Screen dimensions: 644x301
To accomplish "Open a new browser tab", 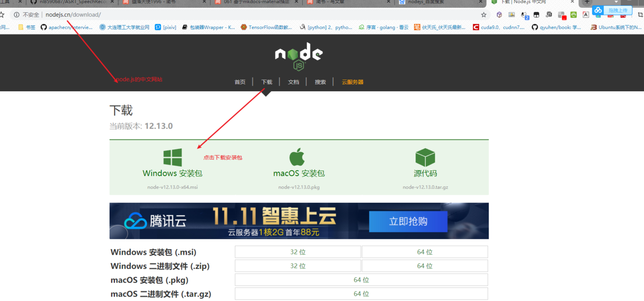I will point(587,2).
